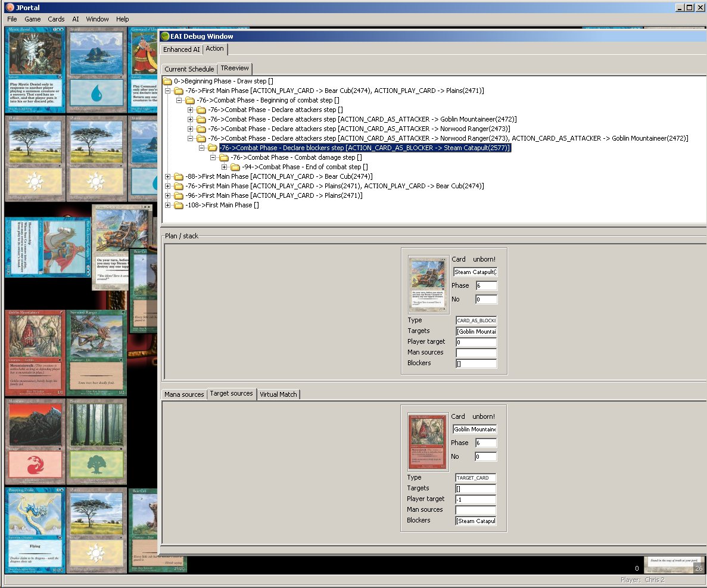Select the TReeview tab
This screenshot has width=707, height=588.
[x=235, y=68]
